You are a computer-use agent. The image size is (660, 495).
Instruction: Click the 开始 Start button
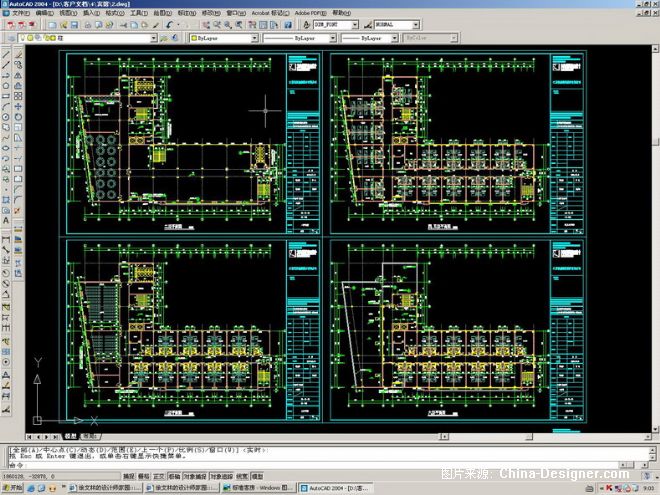13,488
